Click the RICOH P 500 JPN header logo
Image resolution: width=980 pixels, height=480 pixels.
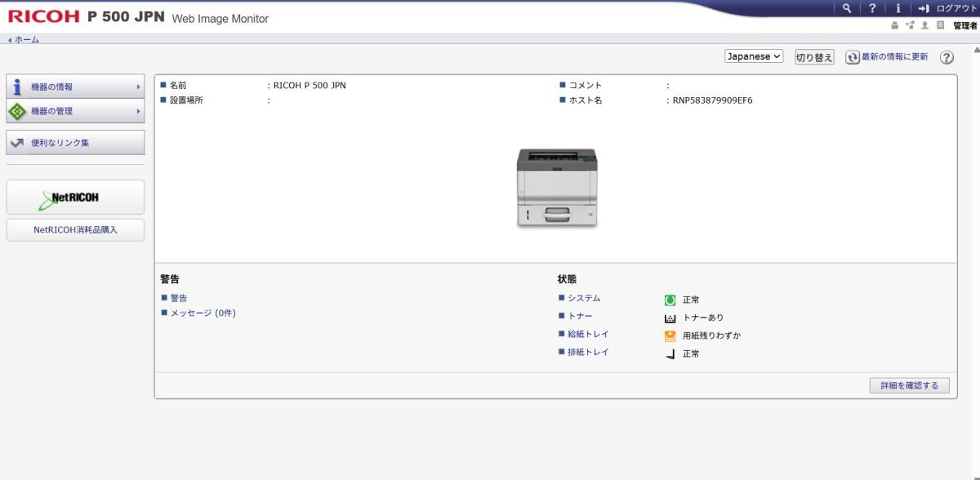(x=86, y=17)
